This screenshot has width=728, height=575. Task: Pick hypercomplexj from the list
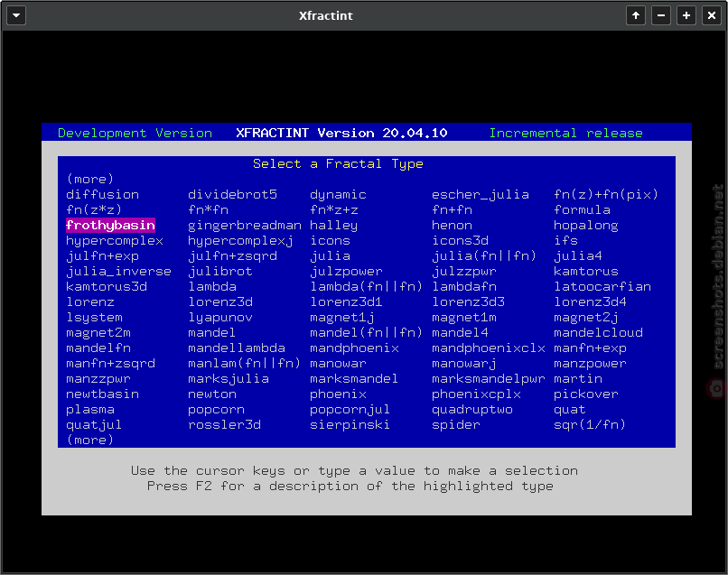pos(240,240)
